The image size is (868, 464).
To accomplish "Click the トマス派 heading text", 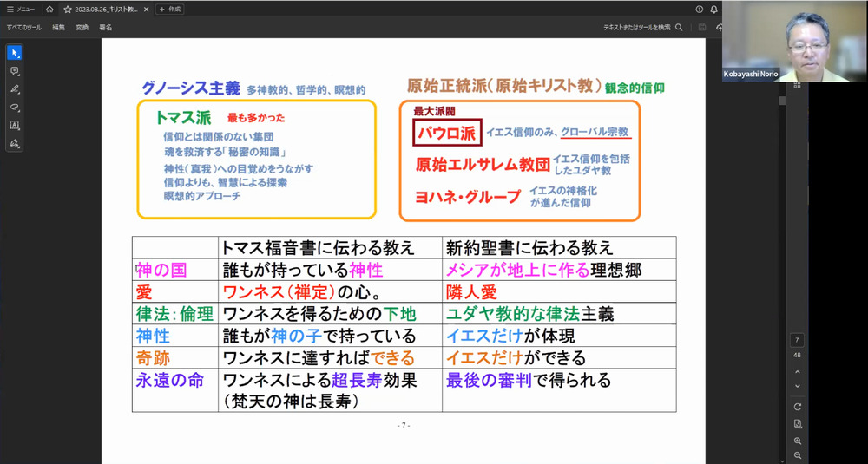I will pos(183,118).
